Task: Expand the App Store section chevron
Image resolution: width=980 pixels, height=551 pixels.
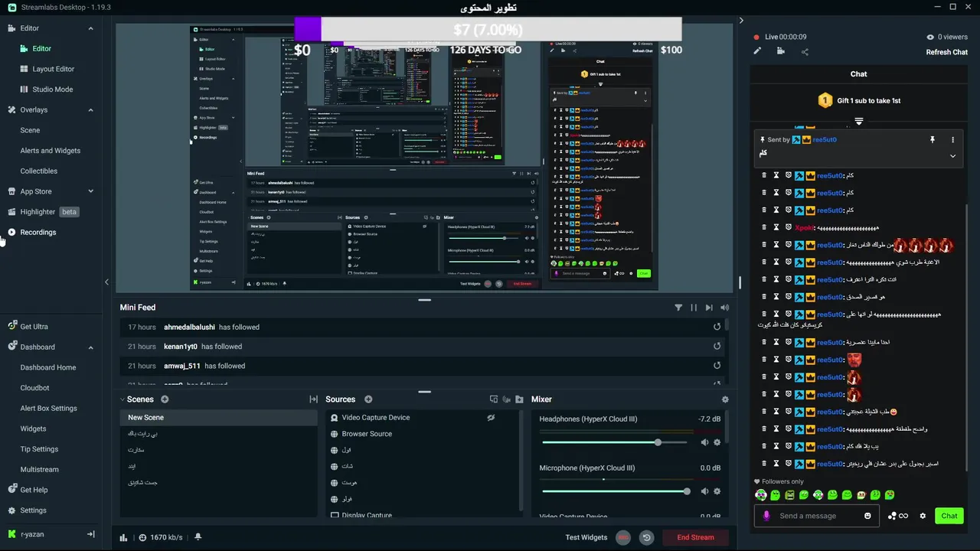Action: [x=90, y=191]
